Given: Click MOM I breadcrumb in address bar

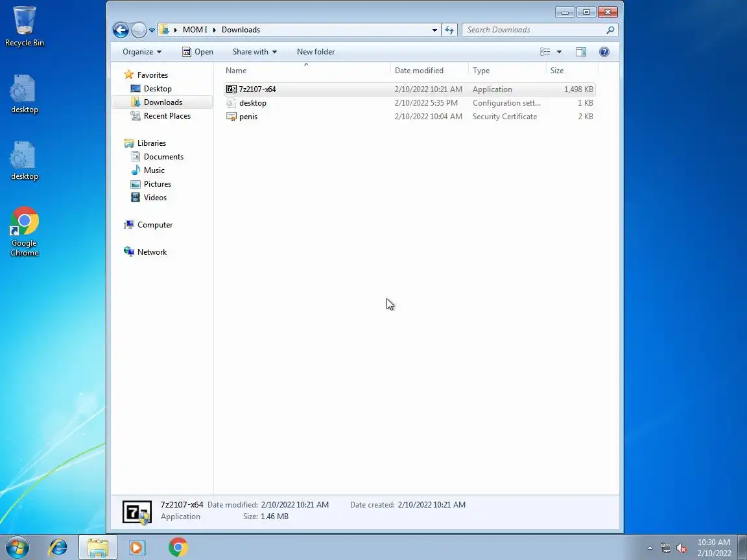Looking at the screenshot, I should click(x=195, y=30).
